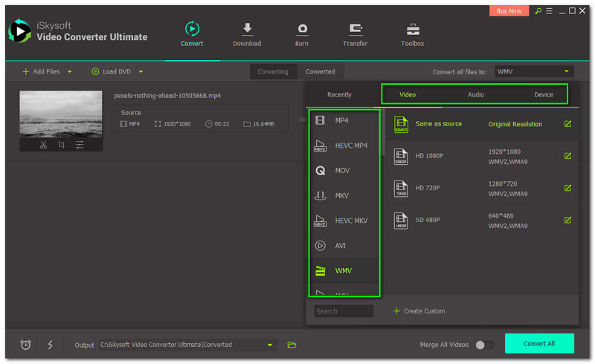Click the scissors trim icon under thumbnail
This screenshot has height=364, width=595.
[x=43, y=145]
